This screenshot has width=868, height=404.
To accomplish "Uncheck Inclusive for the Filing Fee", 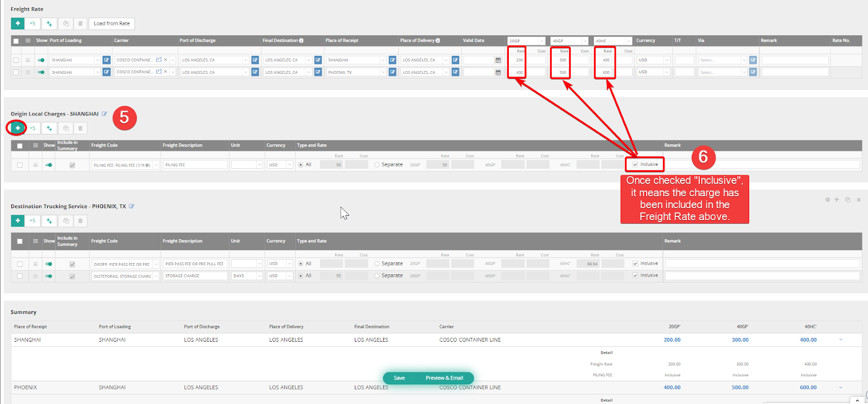I will [x=635, y=164].
